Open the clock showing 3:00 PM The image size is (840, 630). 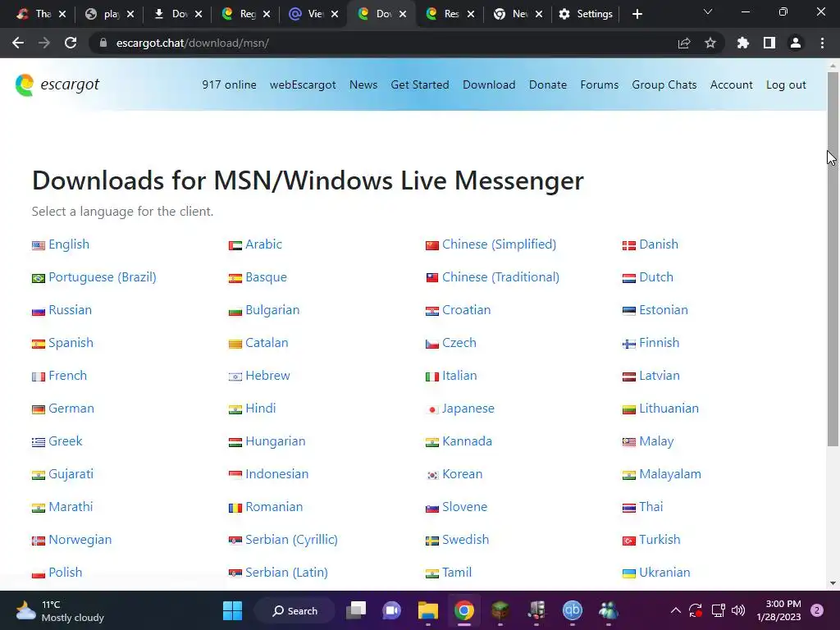coord(778,610)
